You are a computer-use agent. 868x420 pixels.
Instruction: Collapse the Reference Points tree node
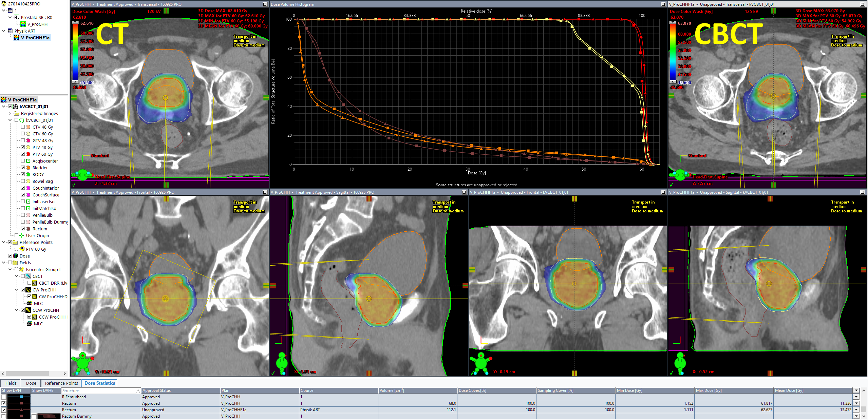coord(4,242)
